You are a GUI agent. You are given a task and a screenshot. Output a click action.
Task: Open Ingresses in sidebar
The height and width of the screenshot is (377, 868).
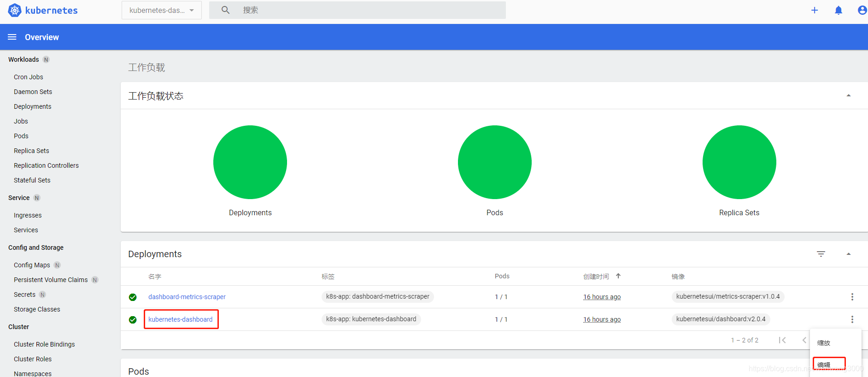[28, 215]
